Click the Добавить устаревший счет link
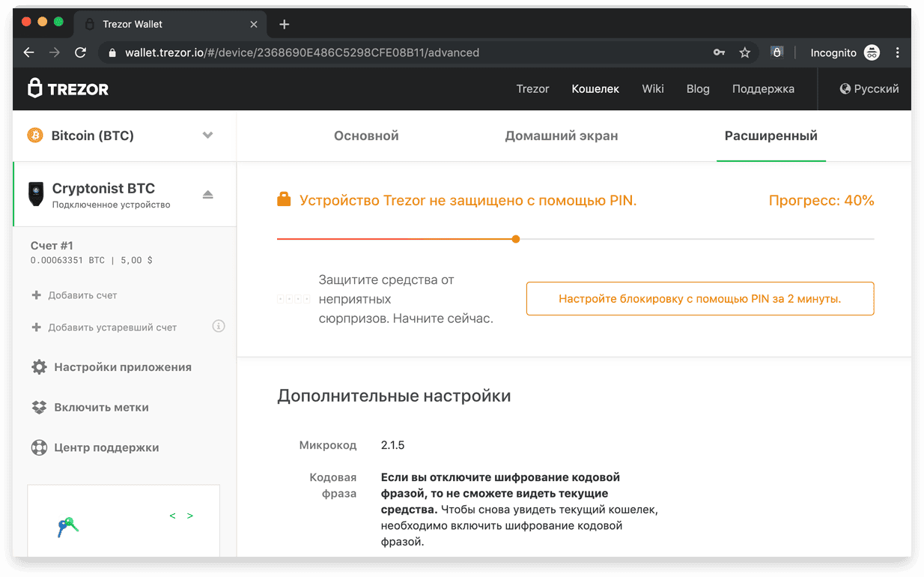Screen dimensions: 924x577 (112, 327)
